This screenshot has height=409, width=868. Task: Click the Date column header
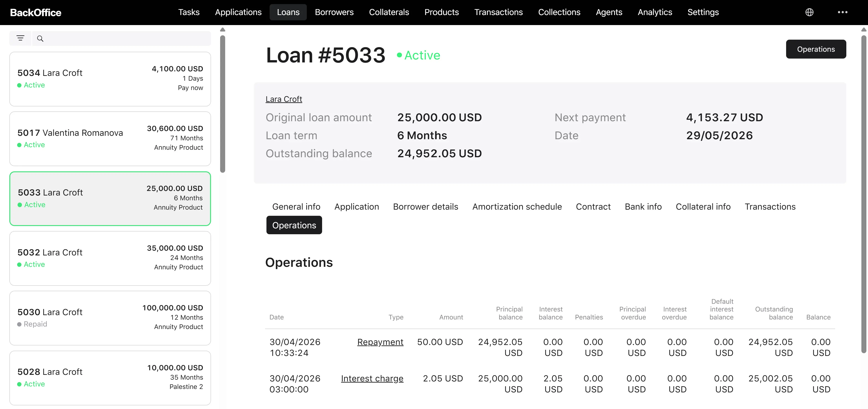point(276,317)
